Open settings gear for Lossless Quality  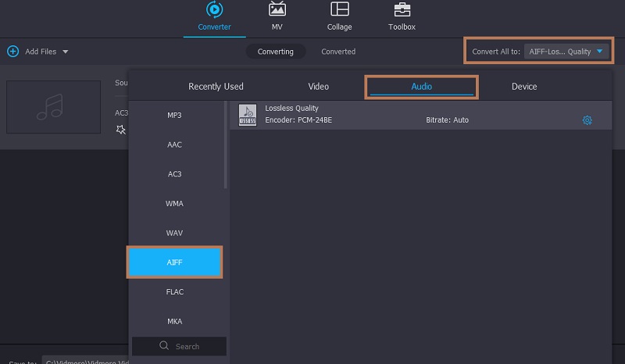point(587,120)
